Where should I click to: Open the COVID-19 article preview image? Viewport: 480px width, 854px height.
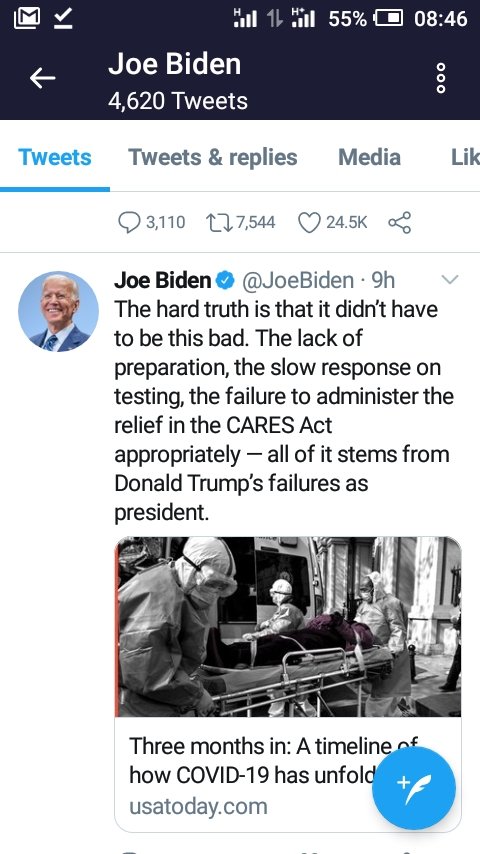(288, 627)
